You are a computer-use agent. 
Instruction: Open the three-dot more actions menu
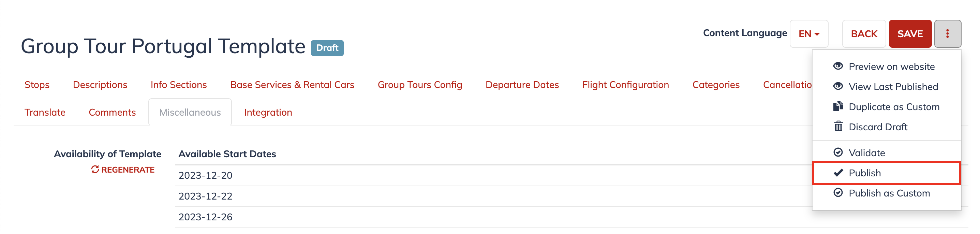[x=947, y=34]
